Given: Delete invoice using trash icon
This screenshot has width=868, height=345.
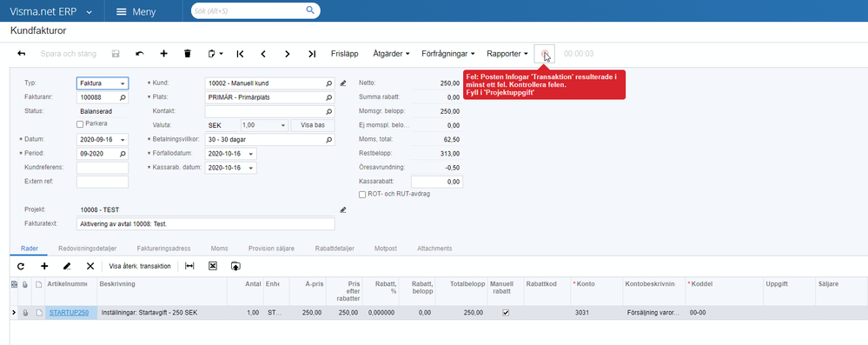Looking at the screenshot, I should click(x=188, y=54).
